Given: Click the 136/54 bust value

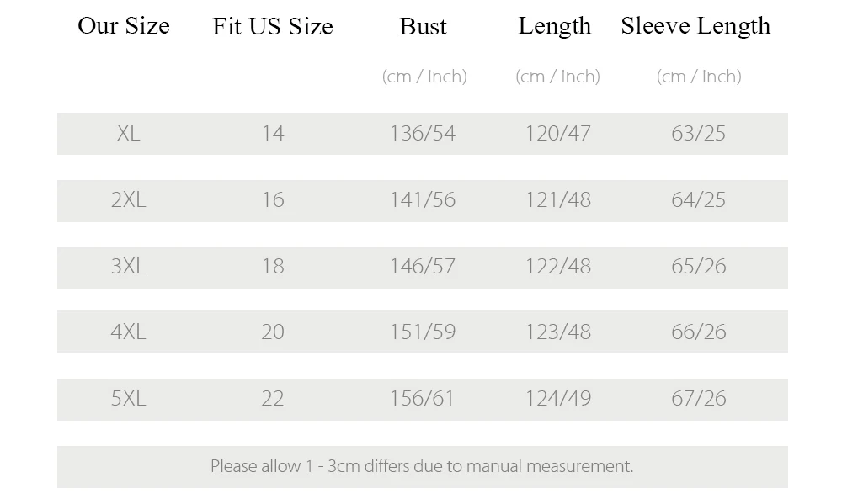Looking at the screenshot, I should pyautogui.click(x=423, y=133).
